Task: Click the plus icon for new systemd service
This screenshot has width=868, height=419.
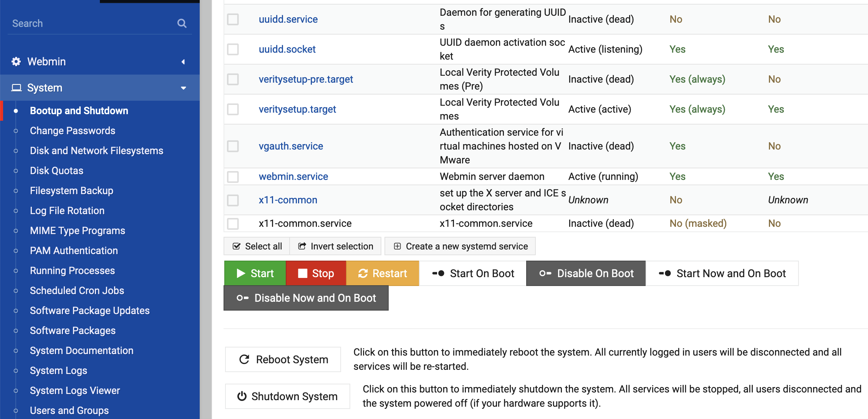Action: (x=398, y=246)
